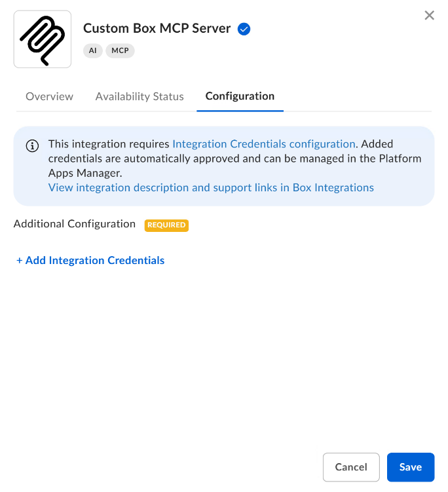The width and height of the screenshot is (448, 492).
Task: View integration description in Box Integrations
Action: point(211,187)
